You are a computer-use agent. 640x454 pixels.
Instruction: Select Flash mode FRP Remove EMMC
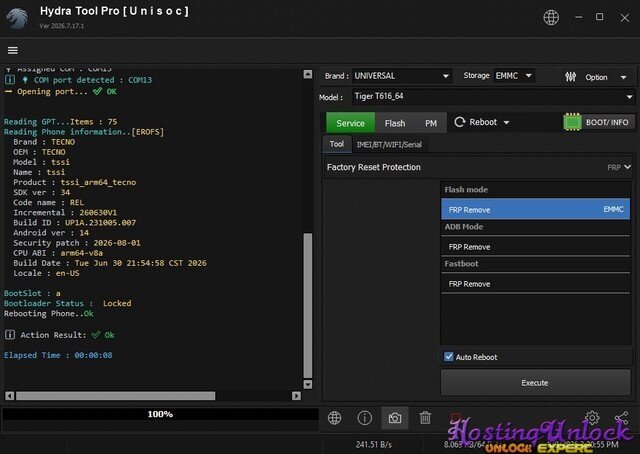pyautogui.click(x=535, y=209)
